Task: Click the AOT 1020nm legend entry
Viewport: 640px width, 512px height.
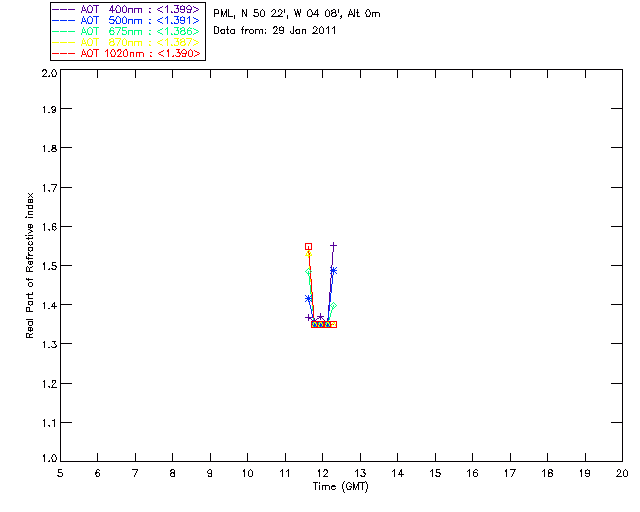Action: point(126,53)
